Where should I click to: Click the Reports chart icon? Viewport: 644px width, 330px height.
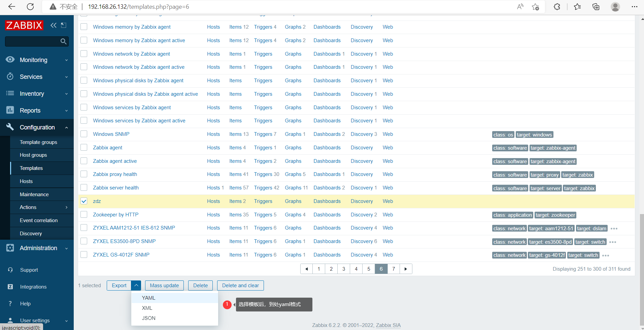tap(10, 110)
